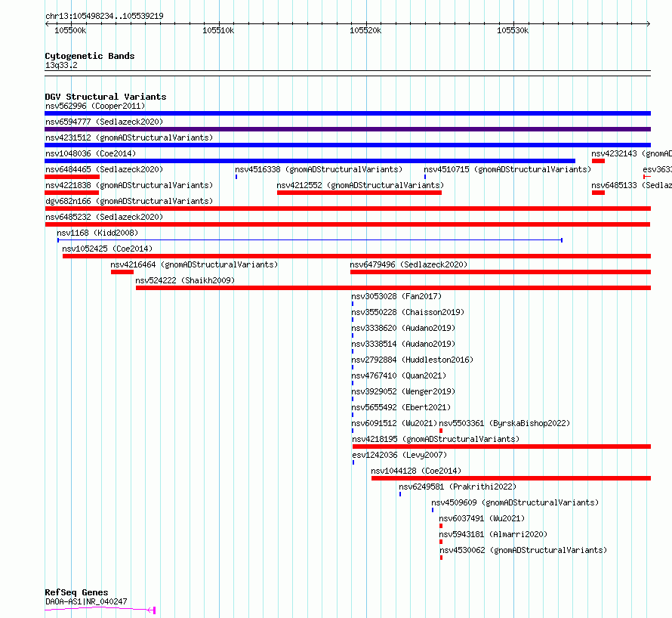Select the nsv4510715 variant label
This screenshot has height=618, width=672.
pyautogui.click(x=507, y=169)
